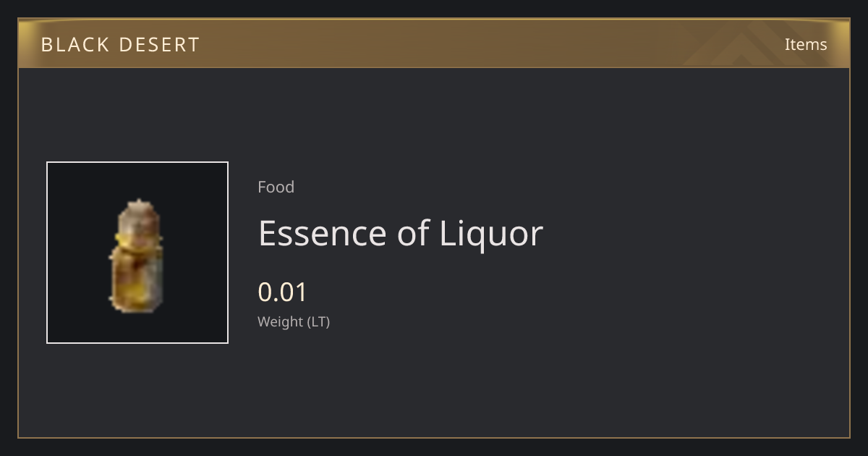Click the word Liquor in the title
This screenshot has width=868, height=456.
tap(491, 234)
